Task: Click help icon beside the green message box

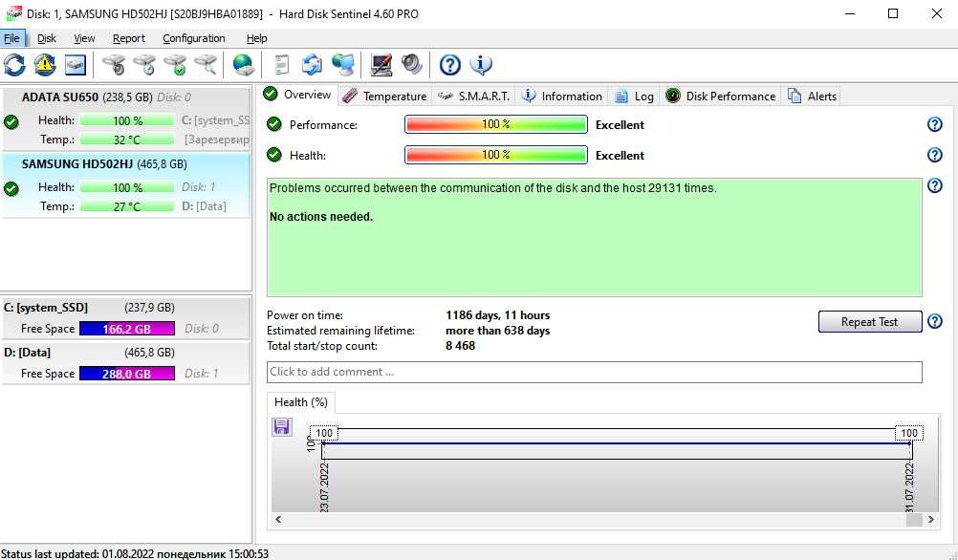Action: pyautogui.click(x=935, y=185)
